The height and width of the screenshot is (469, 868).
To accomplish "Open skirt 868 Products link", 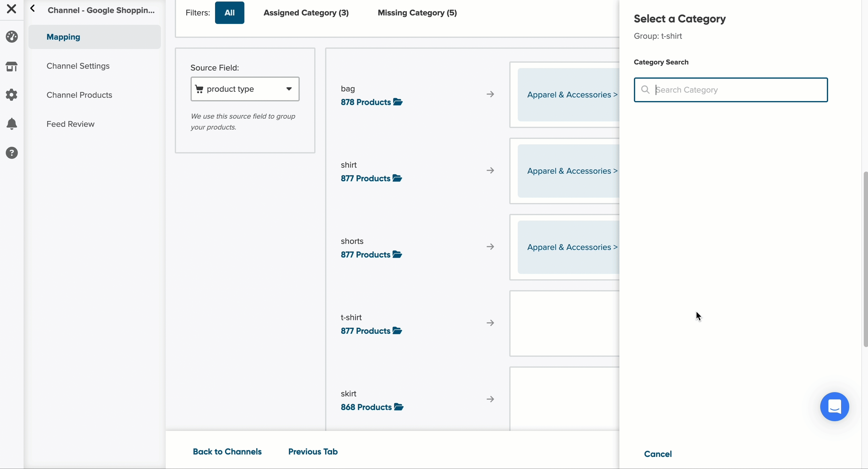I will point(366,407).
